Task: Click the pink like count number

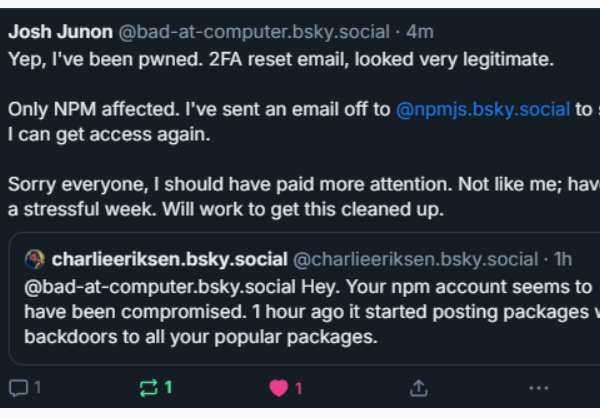Action: click(298, 387)
